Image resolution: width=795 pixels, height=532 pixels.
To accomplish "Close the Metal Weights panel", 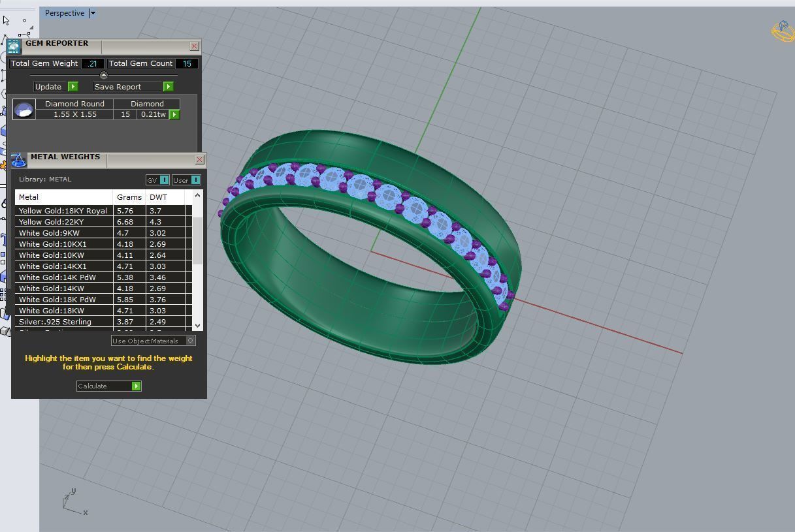I will pos(199,159).
